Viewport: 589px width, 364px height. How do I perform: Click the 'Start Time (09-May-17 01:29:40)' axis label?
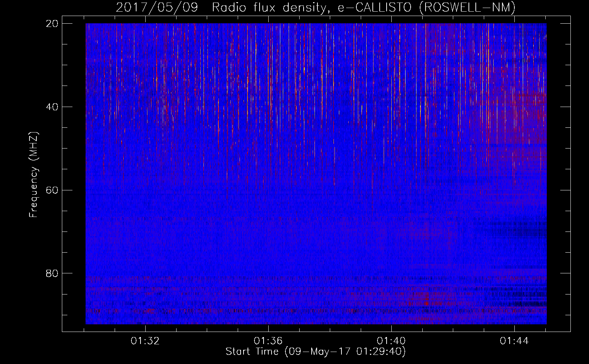tap(316, 352)
